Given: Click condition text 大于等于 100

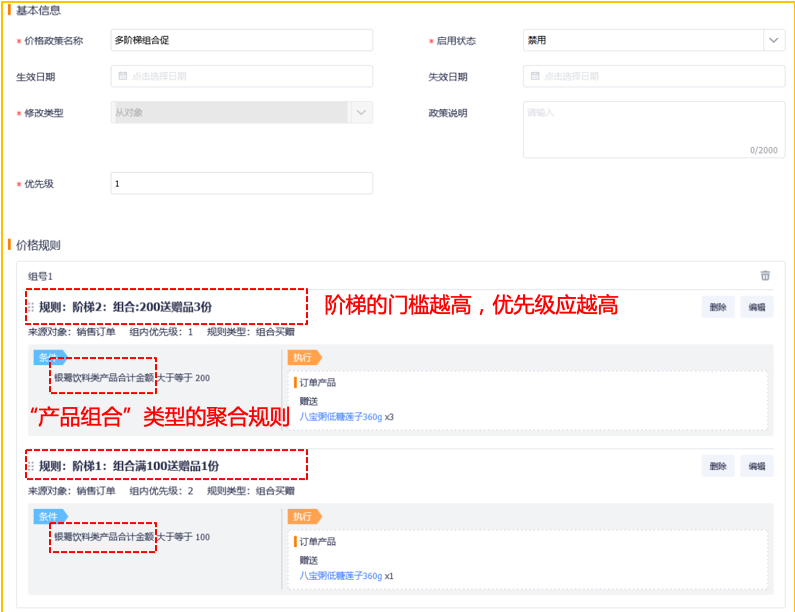Looking at the screenshot, I should pyautogui.click(x=183, y=537).
